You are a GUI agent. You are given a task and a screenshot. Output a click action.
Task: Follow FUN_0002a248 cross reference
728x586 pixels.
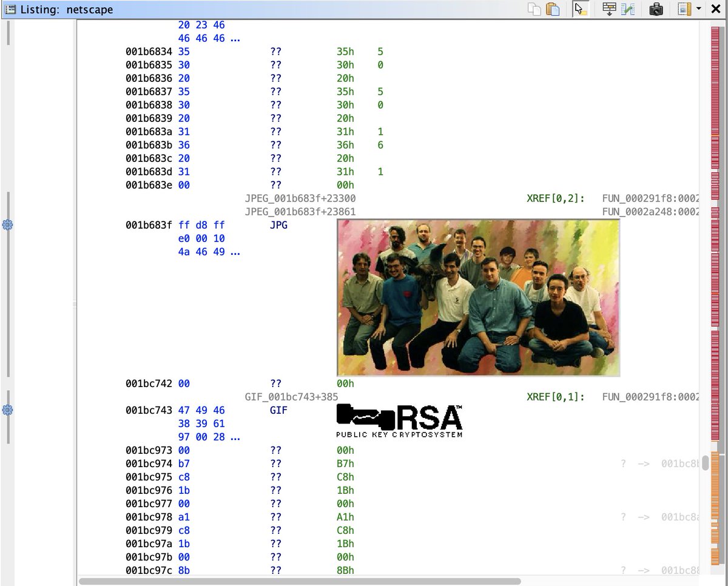(x=650, y=212)
